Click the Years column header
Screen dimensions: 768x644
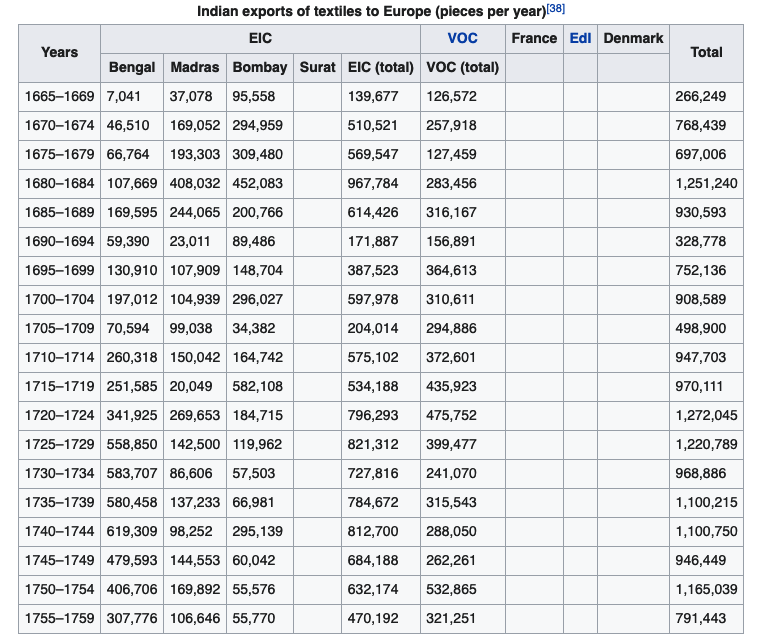point(60,52)
